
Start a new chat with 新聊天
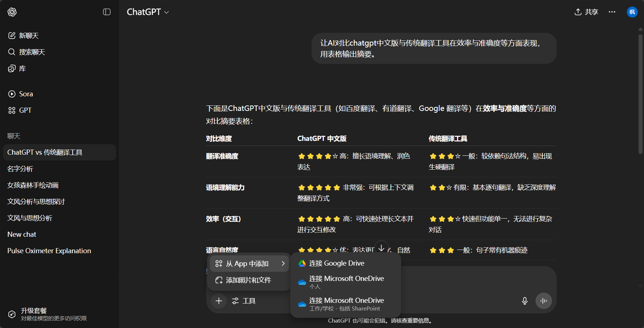(x=59, y=35)
